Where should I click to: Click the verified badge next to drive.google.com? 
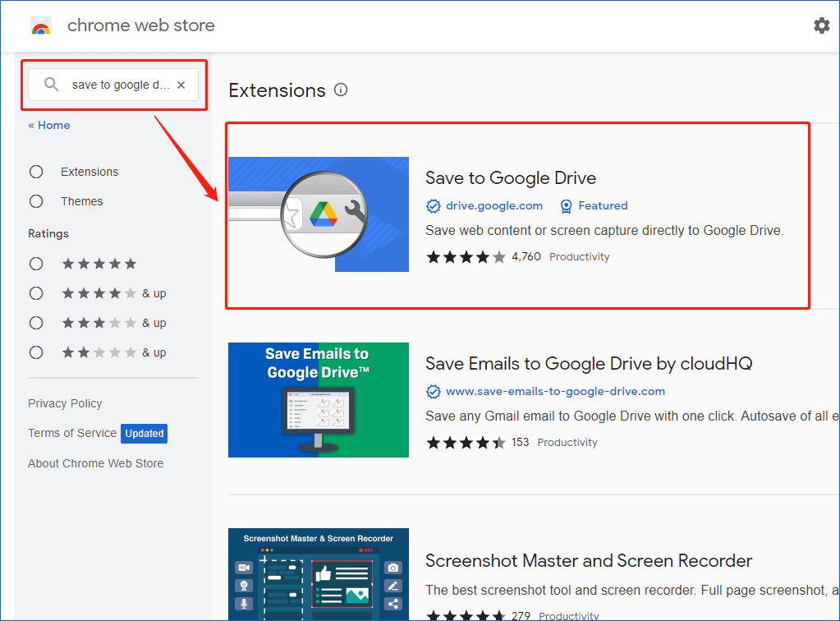click(433, 205)
